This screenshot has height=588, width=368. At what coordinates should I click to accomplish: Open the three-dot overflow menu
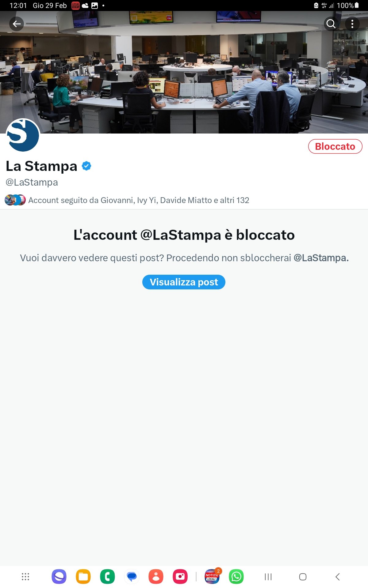point(352,24)
